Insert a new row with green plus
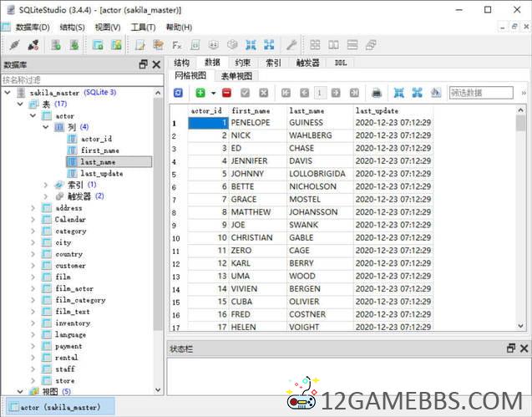 [200, 93]
